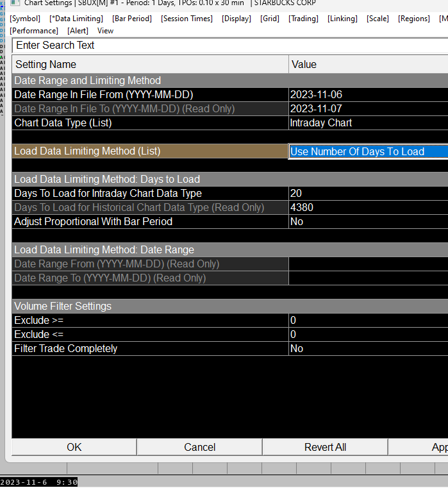
Task: Click the Enter Search Text field
Action: [230, 46]
